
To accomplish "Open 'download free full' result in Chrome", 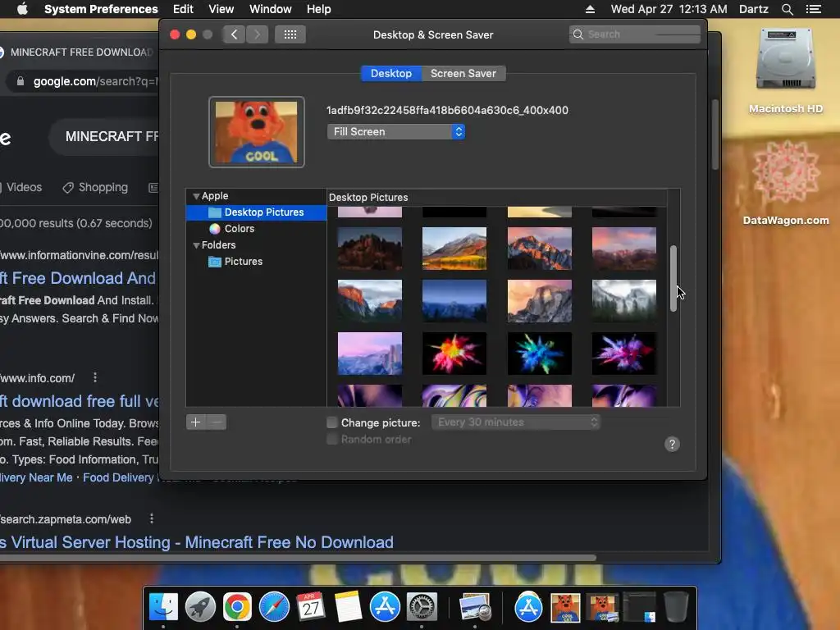I will (80, 401).
